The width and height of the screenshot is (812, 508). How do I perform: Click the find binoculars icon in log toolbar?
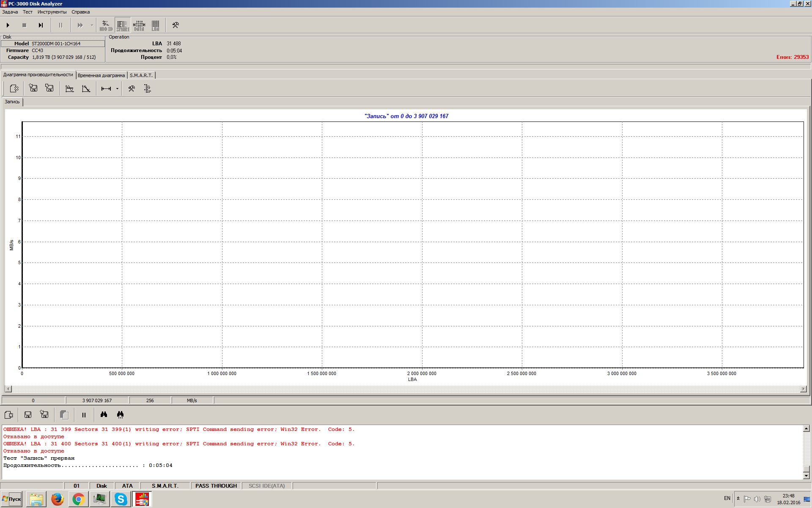point(104,415)
